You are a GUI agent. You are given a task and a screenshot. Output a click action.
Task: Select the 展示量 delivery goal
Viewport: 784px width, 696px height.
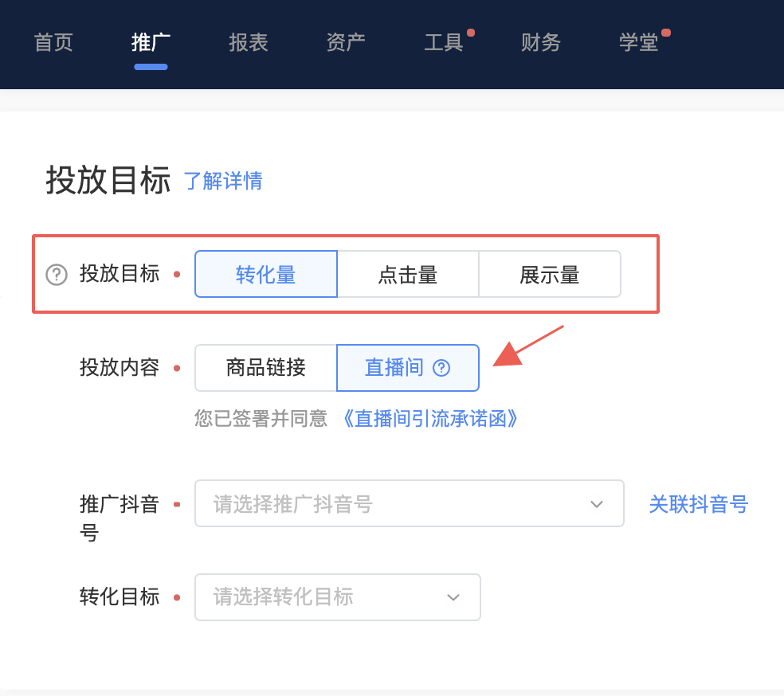point(550,274)
